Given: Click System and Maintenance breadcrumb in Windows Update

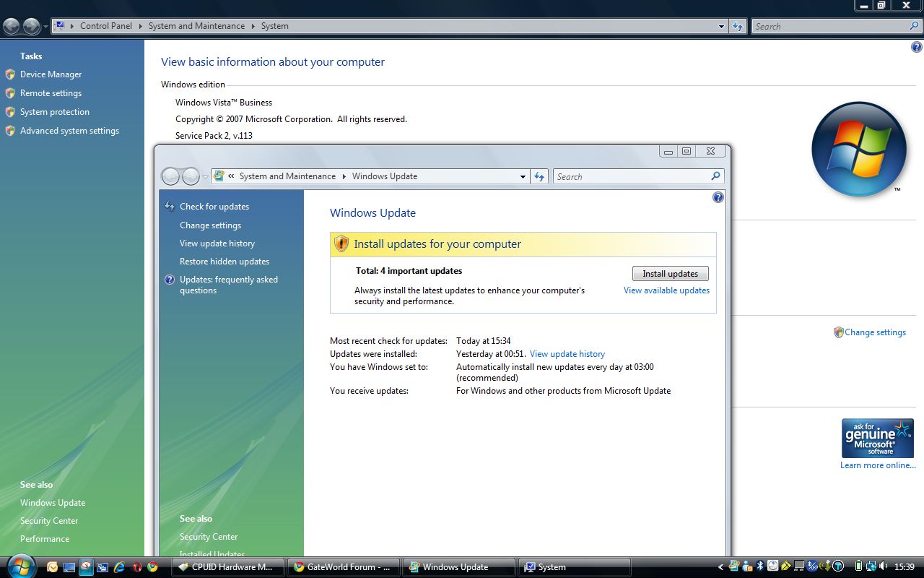Looking at the screenshot, I should click(287, 176).
